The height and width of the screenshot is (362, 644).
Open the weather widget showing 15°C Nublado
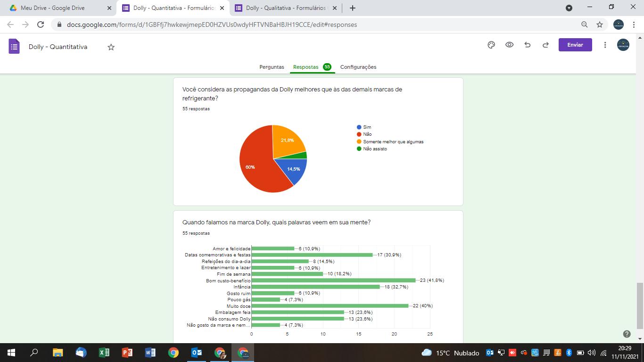[450, 353]
